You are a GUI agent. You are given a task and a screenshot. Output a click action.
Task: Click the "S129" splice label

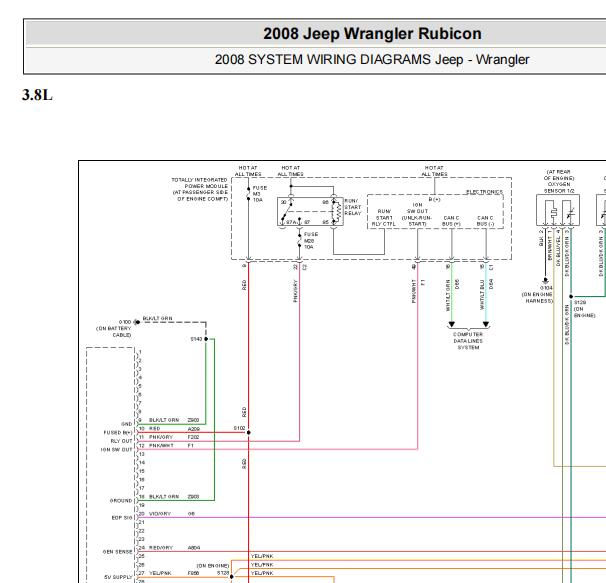coord(580,302)
